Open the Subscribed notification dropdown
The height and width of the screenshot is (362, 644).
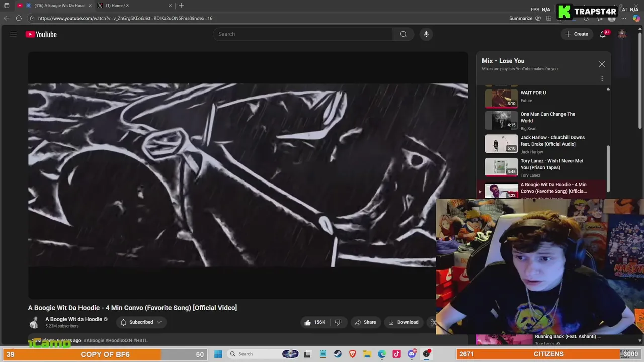(141, 322)
